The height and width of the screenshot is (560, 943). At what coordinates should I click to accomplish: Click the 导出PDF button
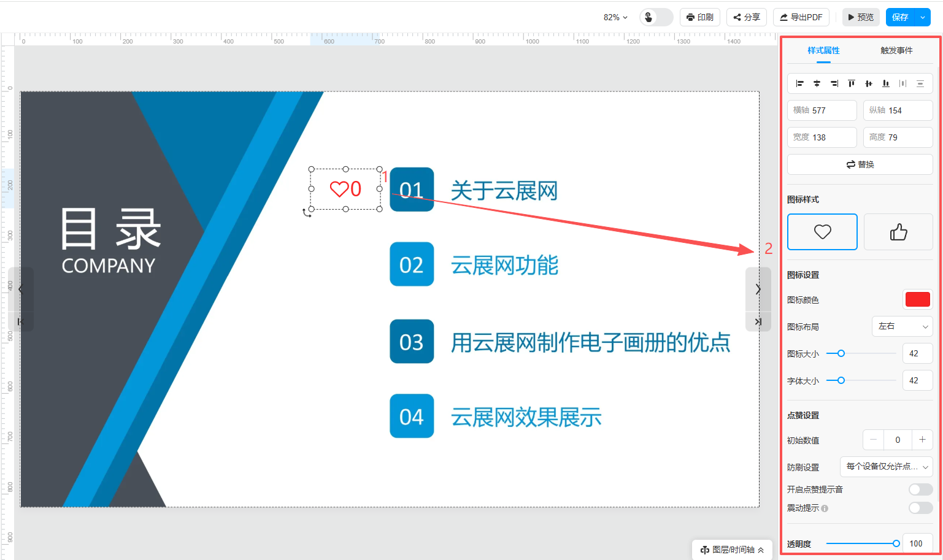pyautogui.click(x=801, y=17)
